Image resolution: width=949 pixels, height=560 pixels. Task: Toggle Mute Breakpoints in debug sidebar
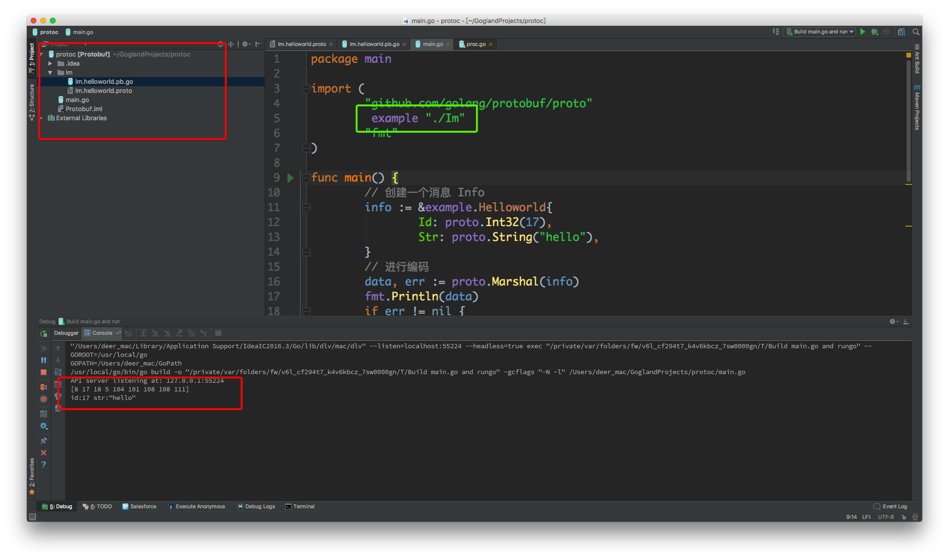[44, 399]
